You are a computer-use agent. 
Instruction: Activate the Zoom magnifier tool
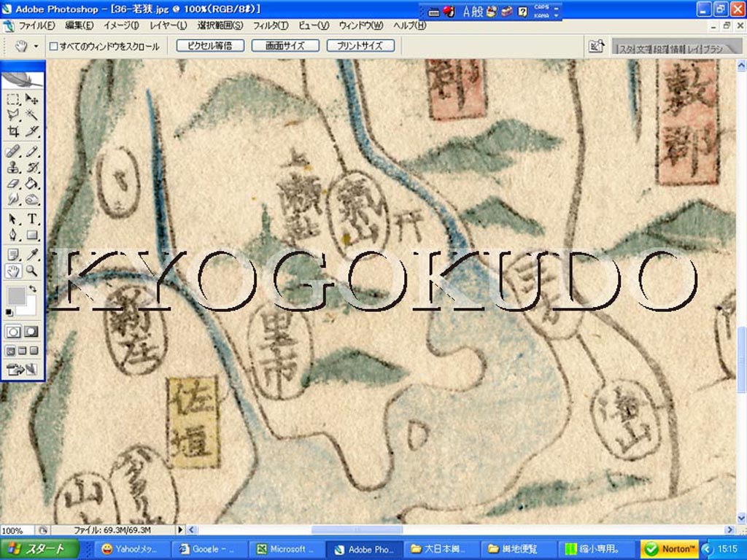tap(31, 271)
